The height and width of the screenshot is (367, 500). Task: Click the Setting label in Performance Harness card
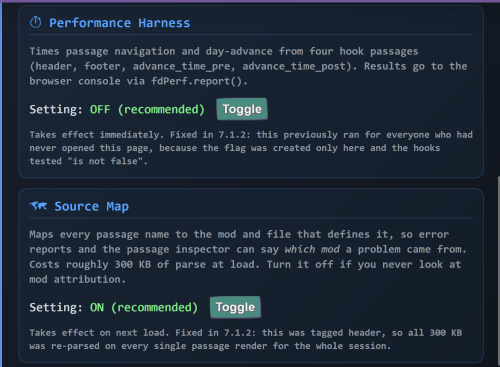pyautogui.click(x=56, y=109)
